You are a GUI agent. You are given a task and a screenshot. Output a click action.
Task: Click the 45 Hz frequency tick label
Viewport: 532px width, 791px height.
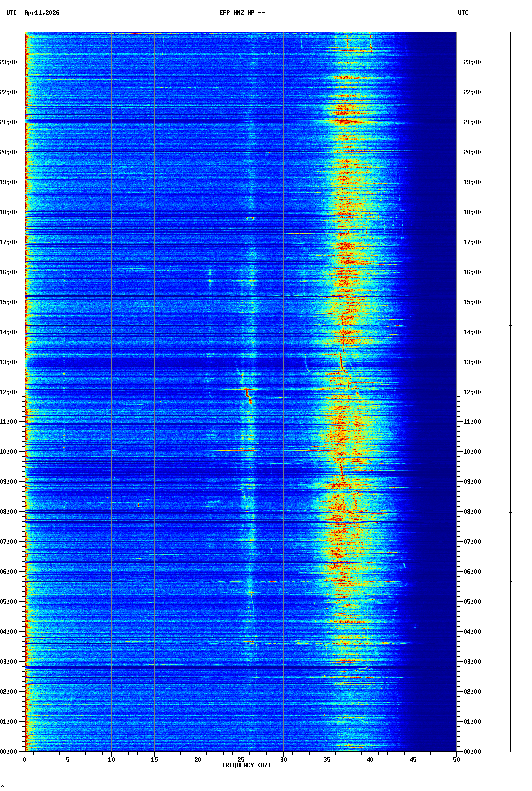413,760
